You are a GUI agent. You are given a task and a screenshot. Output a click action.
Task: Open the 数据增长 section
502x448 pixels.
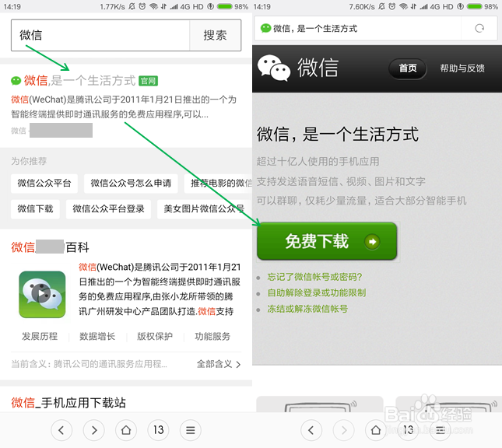click(97, 336)
